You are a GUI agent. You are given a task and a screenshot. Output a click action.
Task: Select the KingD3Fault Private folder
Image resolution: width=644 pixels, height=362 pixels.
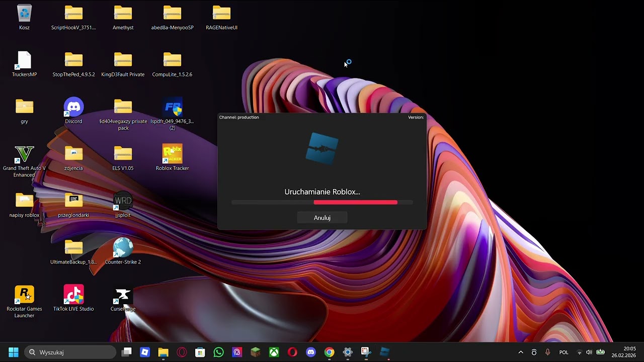click(123, 64)
